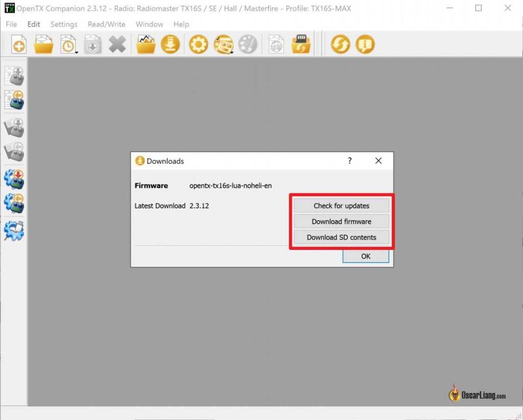Image resolution: width=523 pixels, height=420 pixels.
Task: Open the About info speech-bubble icon
Action: click(x=365, y=44)
